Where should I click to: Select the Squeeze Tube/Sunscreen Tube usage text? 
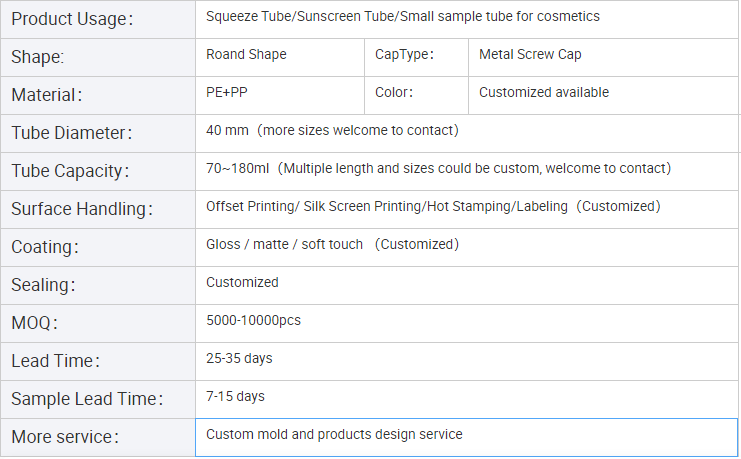click(402, 17)
